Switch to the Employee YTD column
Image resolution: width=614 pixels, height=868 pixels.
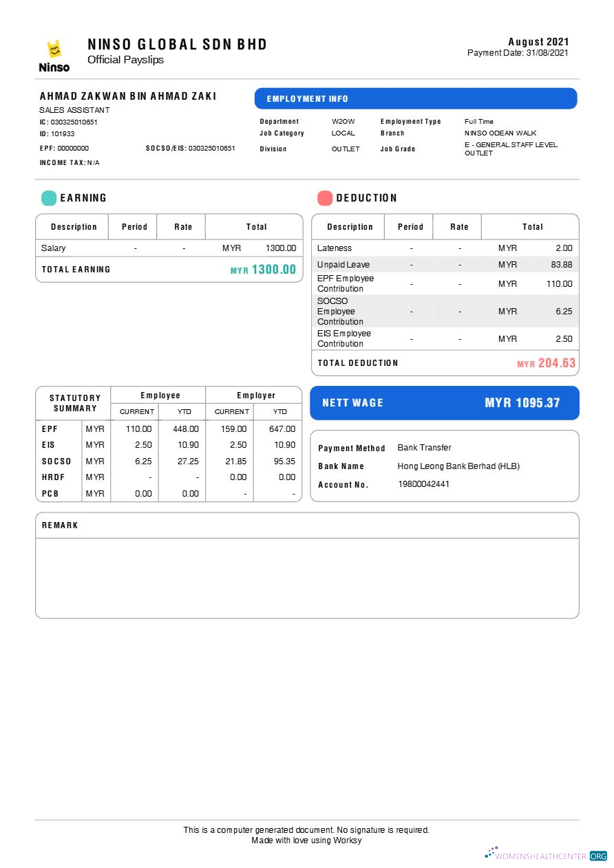[182, 411]
